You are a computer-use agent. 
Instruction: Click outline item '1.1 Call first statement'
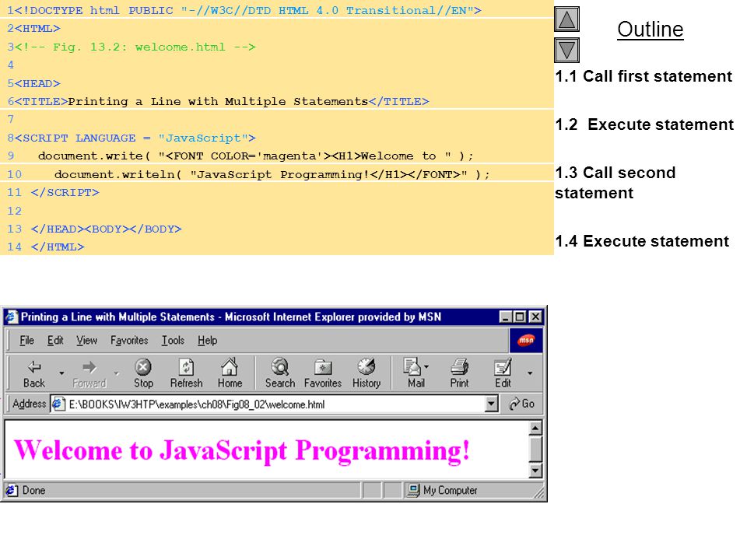(x=644, y=76)
